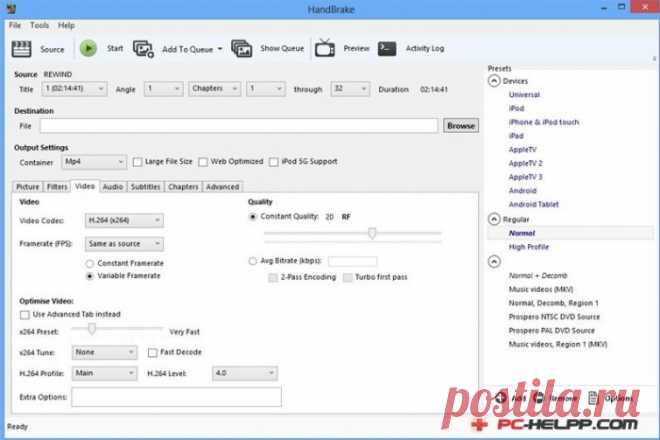
Task: Open the Chapters mode dropdown
Action: coord(215,89)
